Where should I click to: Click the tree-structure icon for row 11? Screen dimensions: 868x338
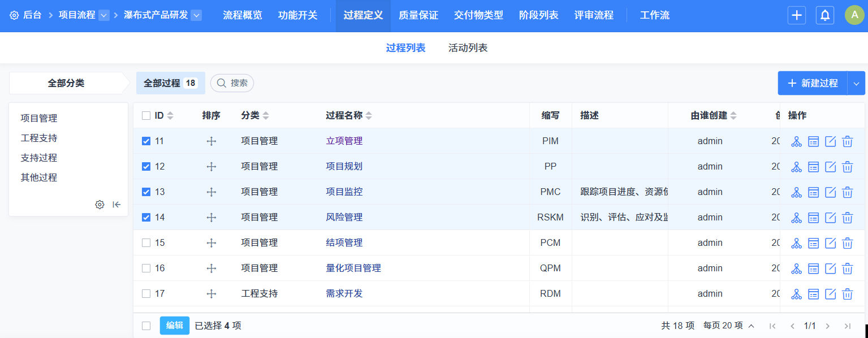[796, 141]
